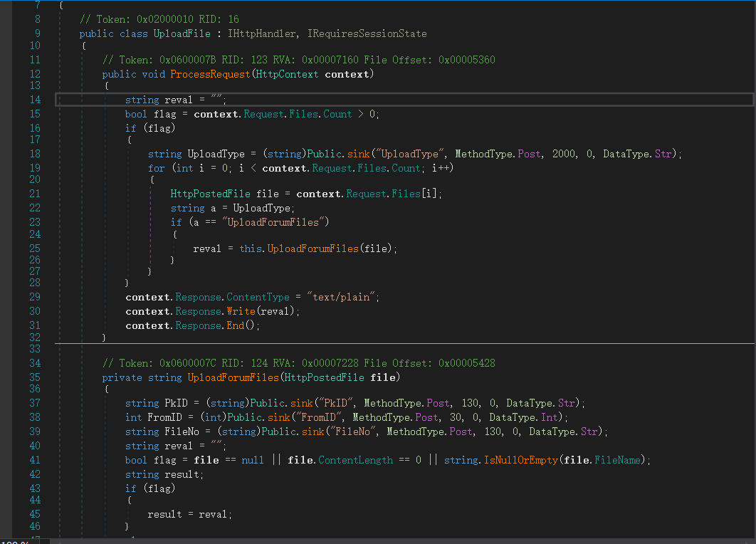Open the IHttpHandler interface reference
Viewport: 756px width, 544px height.
pos(261,33)
